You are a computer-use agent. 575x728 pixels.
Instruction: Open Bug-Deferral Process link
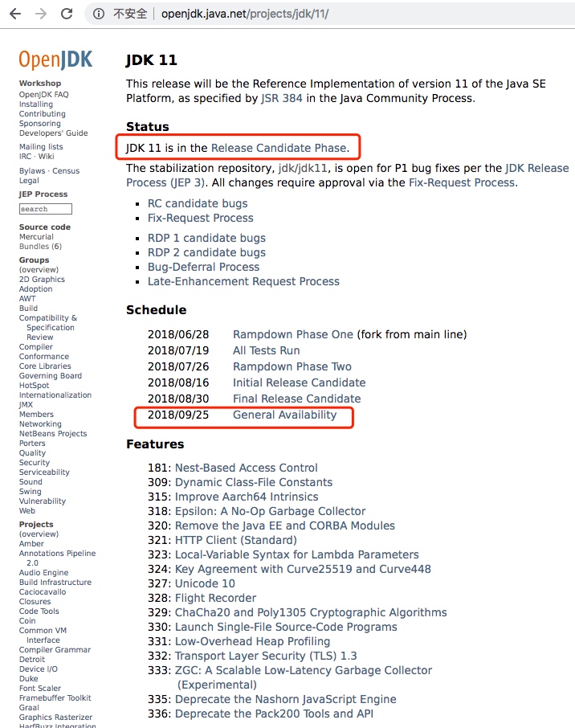click(203, 267)
